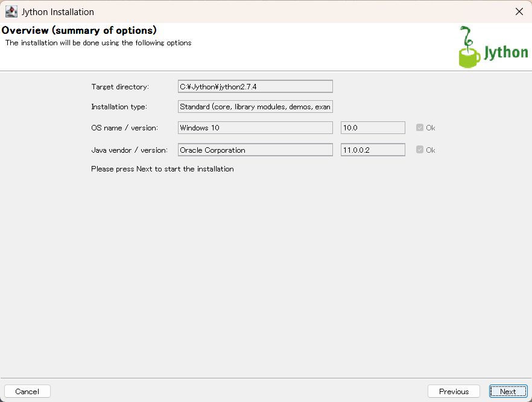Click the "Target directory:" label

120,87
